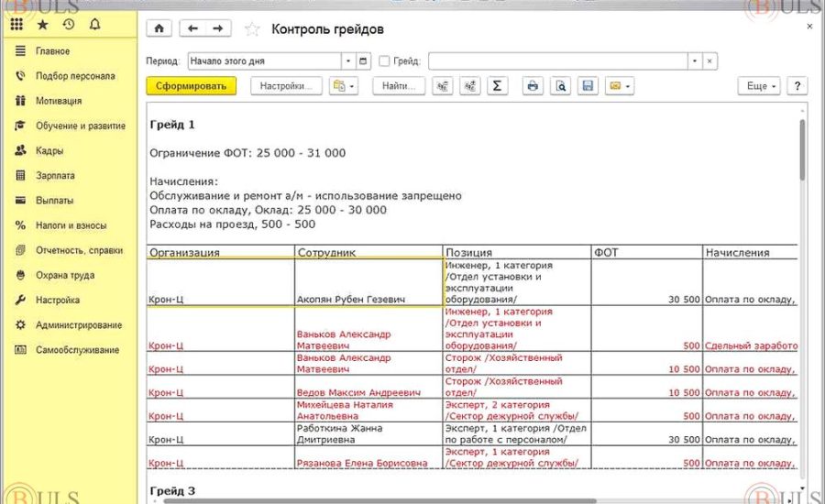Clear the Грейд field with X
Viewport: 825px width, 504px height.
[x=709, y=61]
